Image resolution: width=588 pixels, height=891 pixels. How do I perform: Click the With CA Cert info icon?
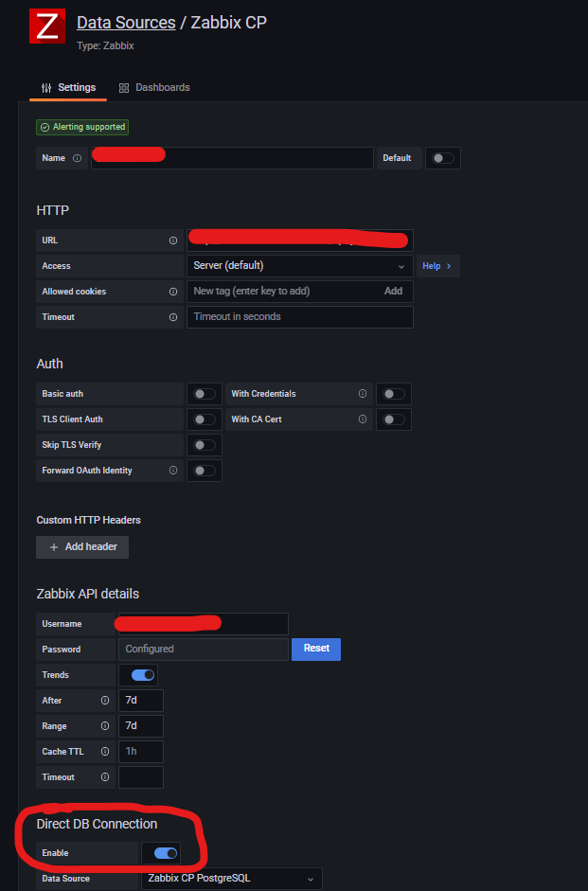pos(362,418)
